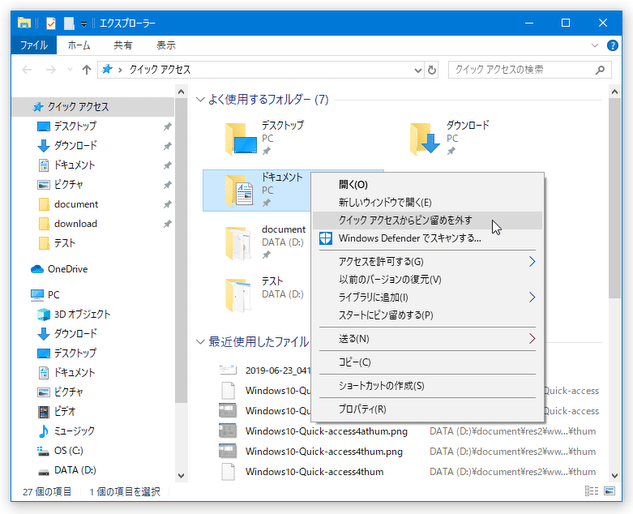The width and height of the screenshot is (633, 514).
Task: Switch to large icons view in status bar
Action: point(610,491)
